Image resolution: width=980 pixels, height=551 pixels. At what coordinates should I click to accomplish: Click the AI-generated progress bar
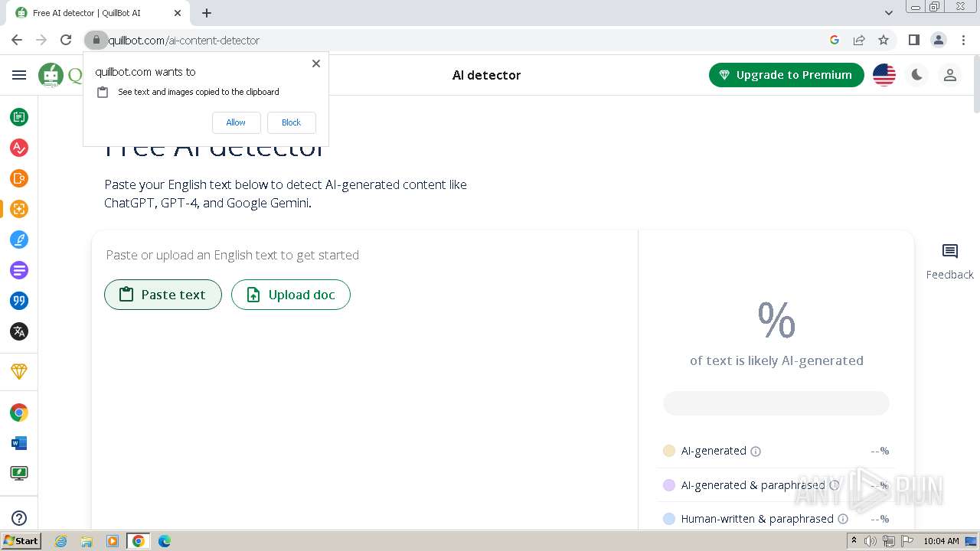pyautogui.click(x=776, y=403)
